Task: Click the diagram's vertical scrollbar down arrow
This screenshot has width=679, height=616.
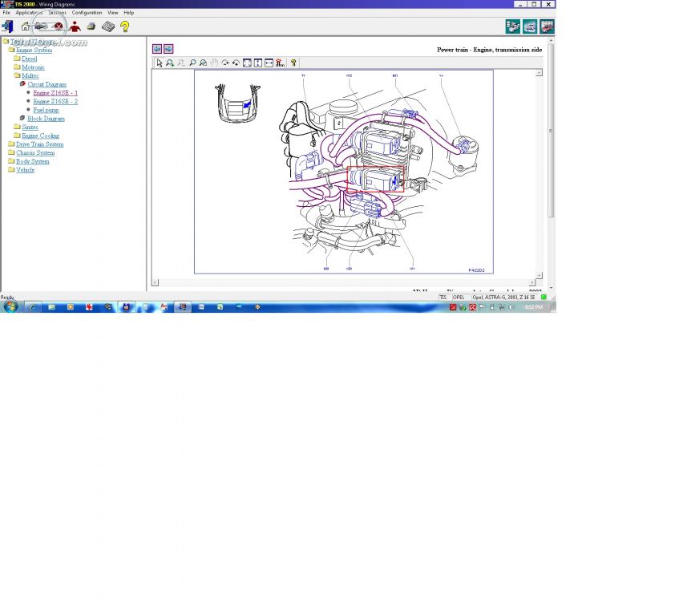Action: tap(540, 275)
